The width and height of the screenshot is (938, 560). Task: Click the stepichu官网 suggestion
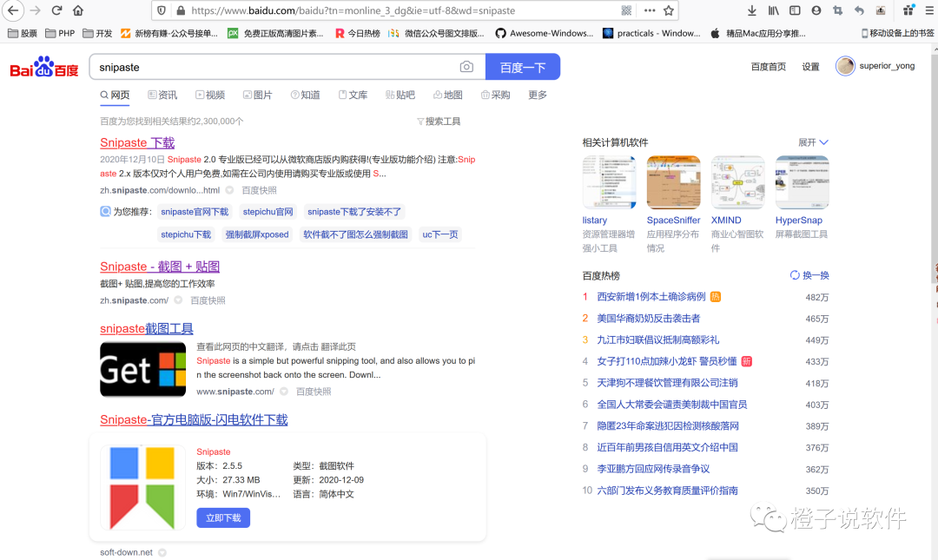click(x=268, y=212)
